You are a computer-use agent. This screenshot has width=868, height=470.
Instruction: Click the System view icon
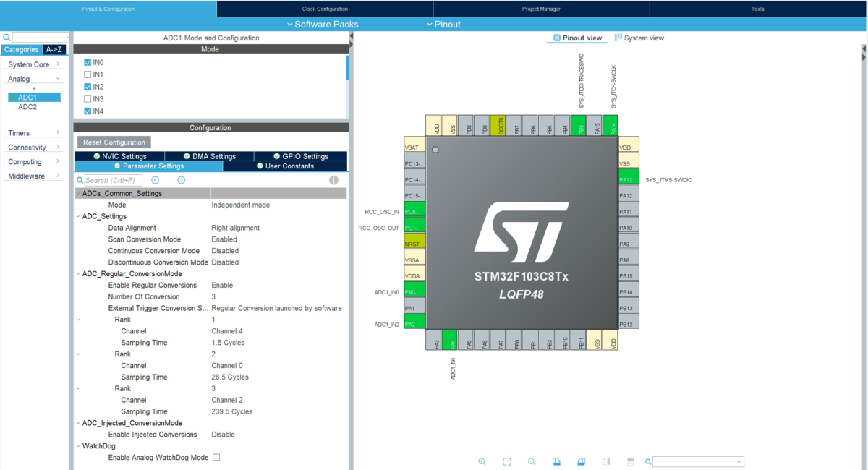(x=618, y=38)
